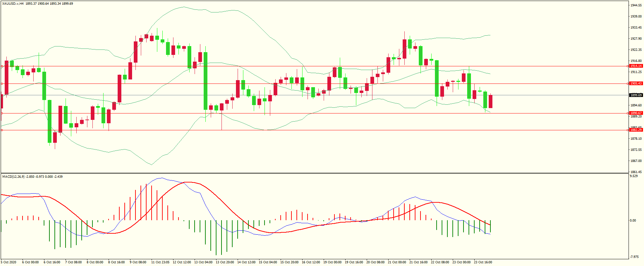The height and width of the screenshot is (266, 644).
Task: Select the red 1914.14 price level tag
Action: pyautogui.click(x=636, y=66)
